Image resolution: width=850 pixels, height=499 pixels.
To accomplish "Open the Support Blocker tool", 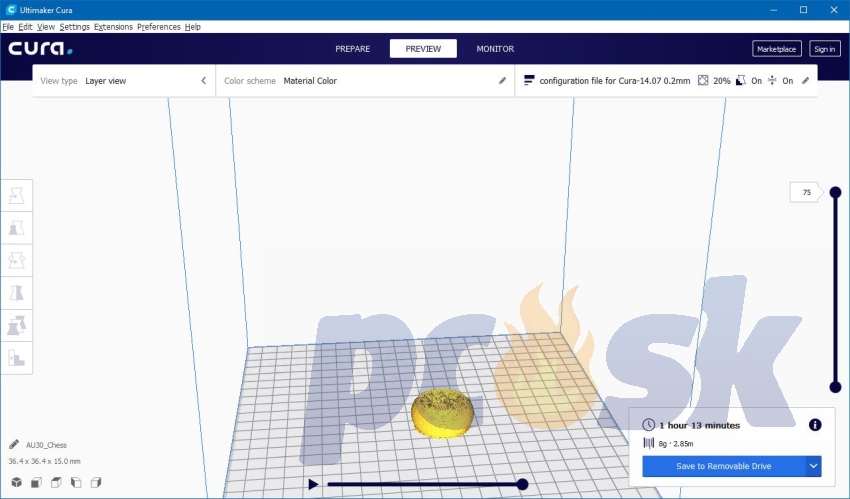I will click(x=16, y=358).
